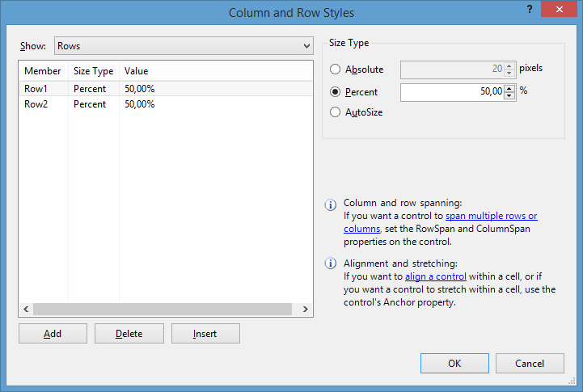583x392 pixels.
Task: Open the Show dropdown set to Rows
Action: pos(184,46)
